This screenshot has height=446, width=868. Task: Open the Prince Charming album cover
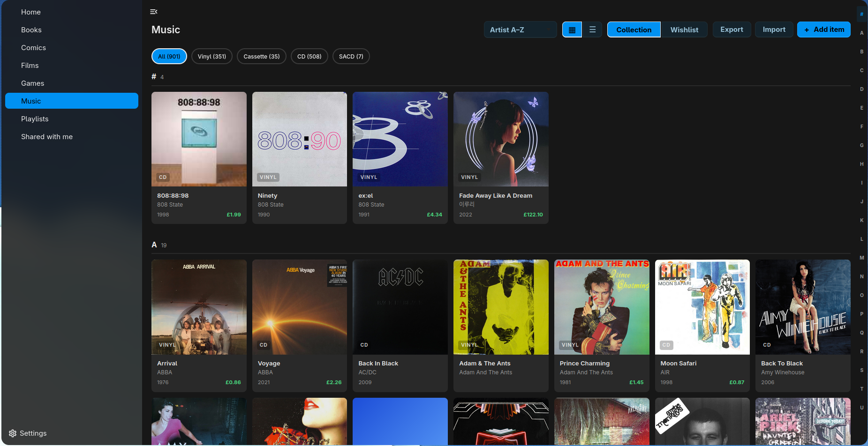(602, 307)
